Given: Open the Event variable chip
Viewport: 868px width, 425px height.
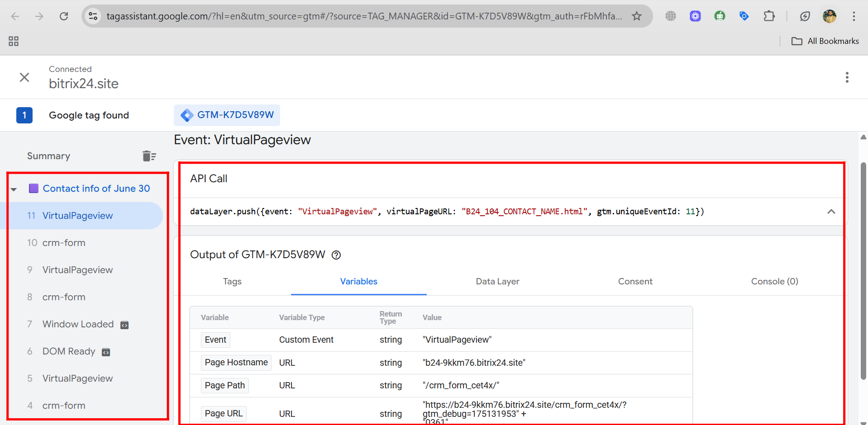Looking at the screenshot, I should (x=215, y=340).
